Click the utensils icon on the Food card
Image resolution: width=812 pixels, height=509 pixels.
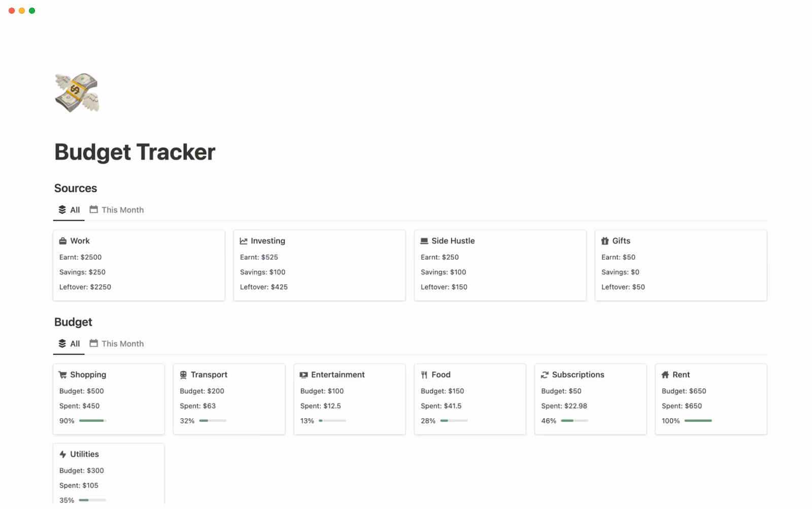[425, 375]
